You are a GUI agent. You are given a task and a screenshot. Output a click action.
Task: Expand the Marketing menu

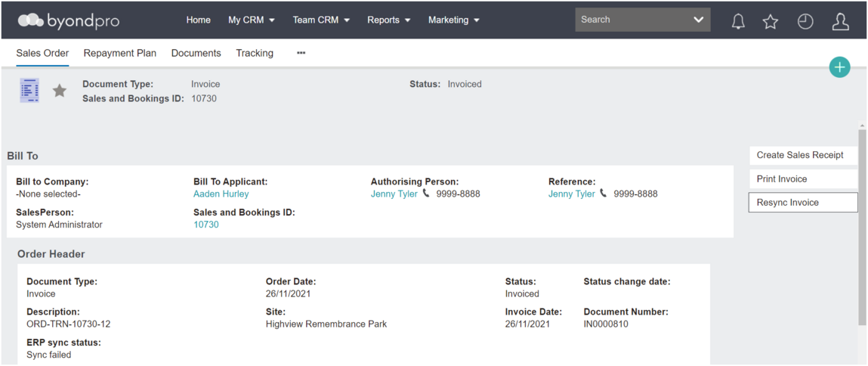coord(453,20)
